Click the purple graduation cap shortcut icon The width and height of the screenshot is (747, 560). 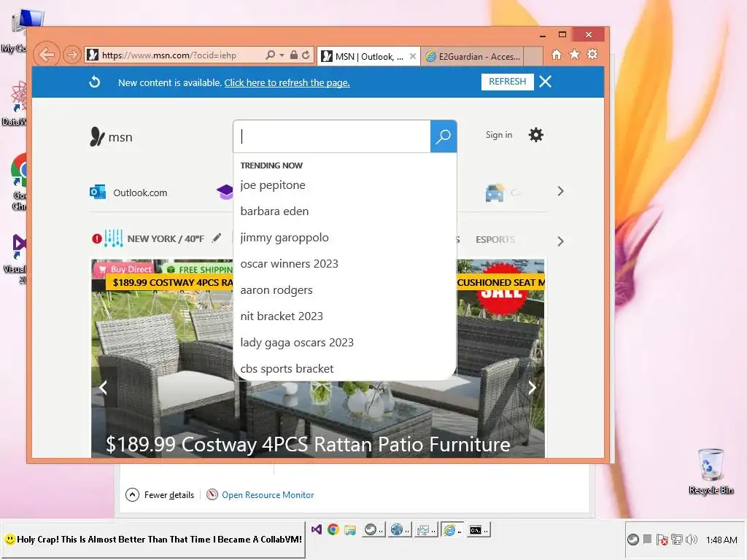[x=225, y=192]
